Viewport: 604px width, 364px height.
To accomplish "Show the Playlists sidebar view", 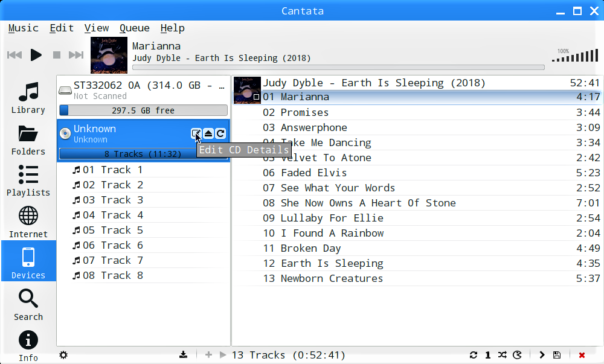I will [x=28, y=181].
